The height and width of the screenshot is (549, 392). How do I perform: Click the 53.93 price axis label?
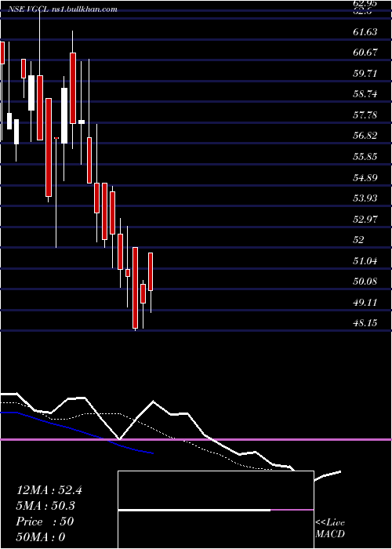[365, 198]
